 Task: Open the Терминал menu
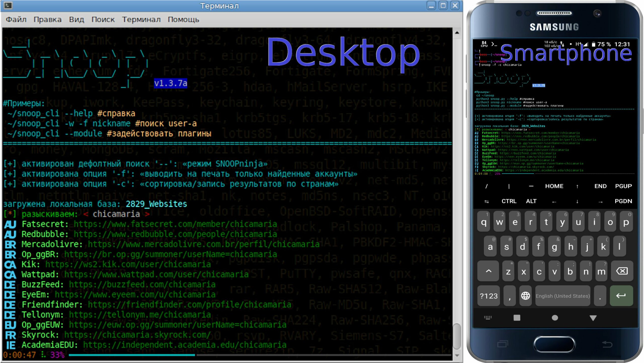pyautogui.click(x=141, y=19)
